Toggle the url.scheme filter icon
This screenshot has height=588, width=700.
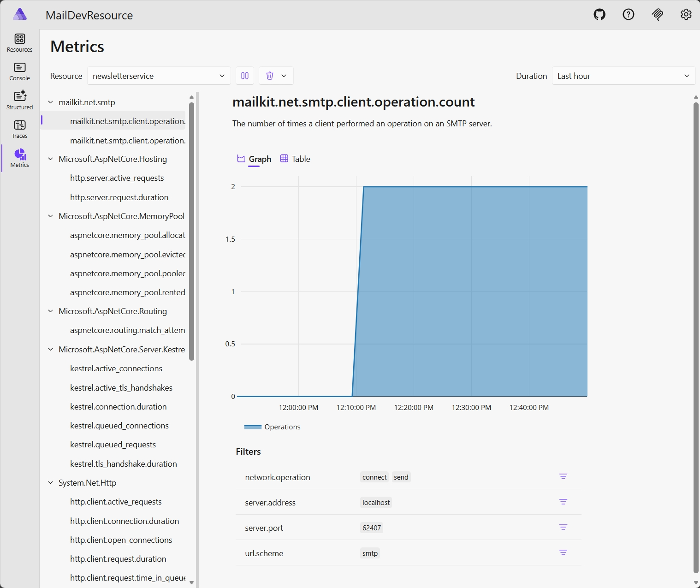[x=563, y=552]
